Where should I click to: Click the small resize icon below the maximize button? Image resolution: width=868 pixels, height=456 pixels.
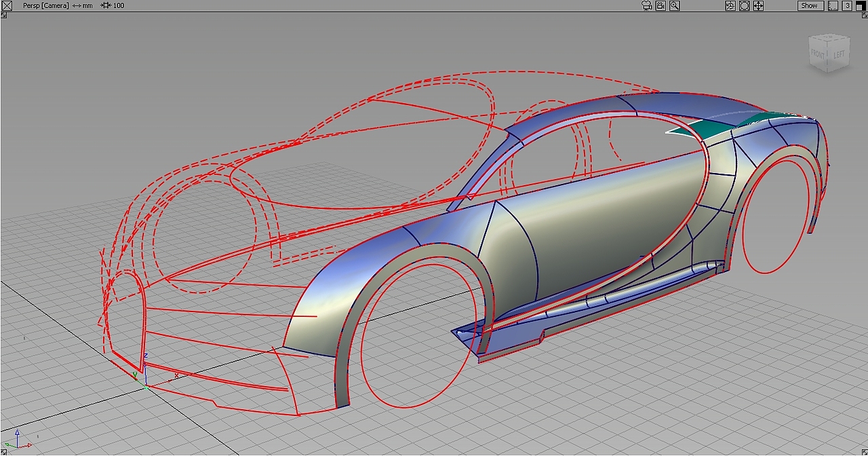pyautogui.click(x=865, y=15)
